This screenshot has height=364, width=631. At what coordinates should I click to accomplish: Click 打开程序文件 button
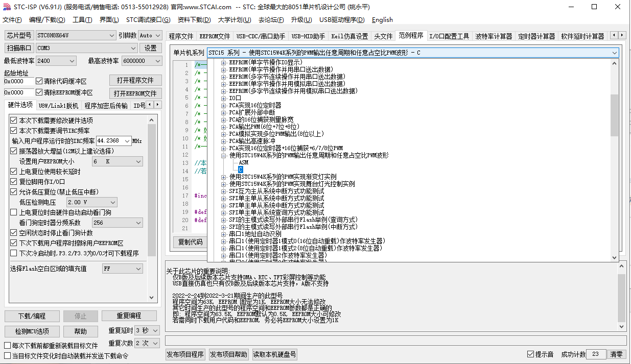(135, 81)
